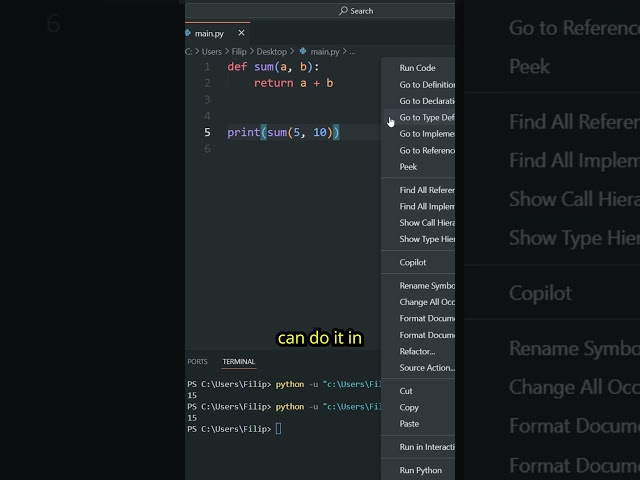Choose Go to Declaration menu entry
Image resolution: width=640 pixels, height=480 pixels.
pos(418,101)
